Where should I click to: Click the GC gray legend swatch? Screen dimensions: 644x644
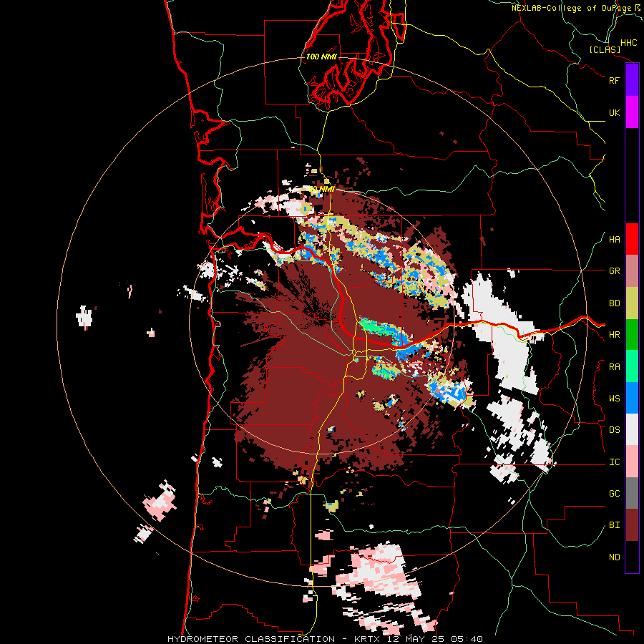click(632, 493)
